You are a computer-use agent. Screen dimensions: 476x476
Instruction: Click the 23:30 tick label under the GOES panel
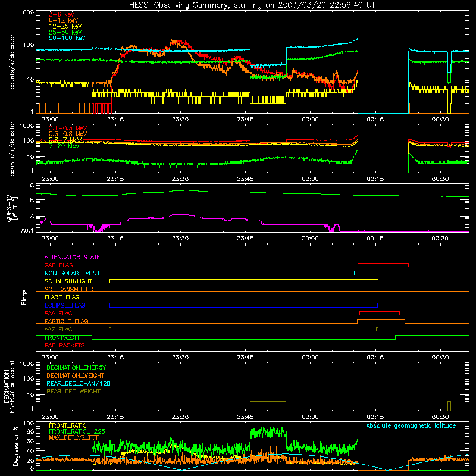[180, 239]
